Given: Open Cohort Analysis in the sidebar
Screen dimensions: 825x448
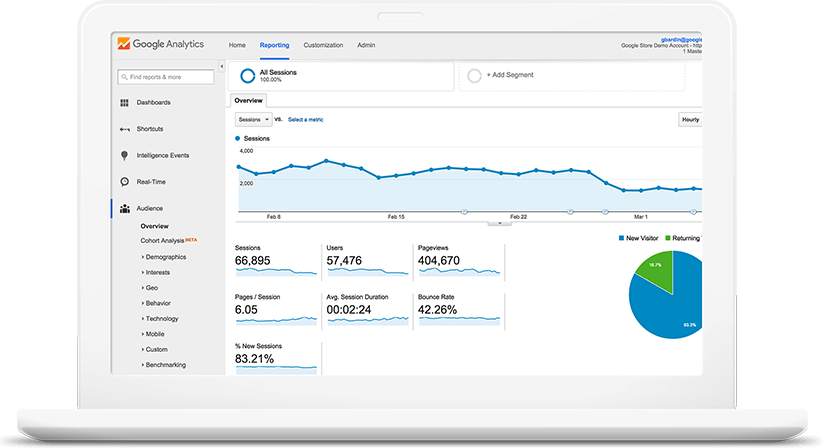Looking at the screenshot, I should (x=164, y=240).
